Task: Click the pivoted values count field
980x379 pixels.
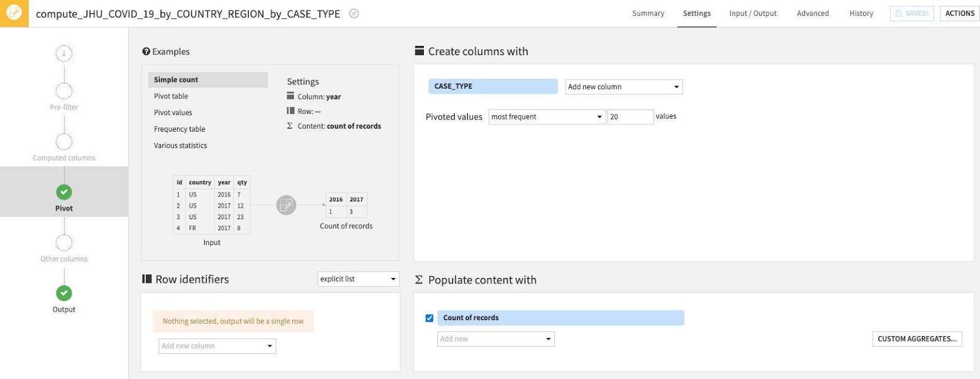Action: [630, 117]
